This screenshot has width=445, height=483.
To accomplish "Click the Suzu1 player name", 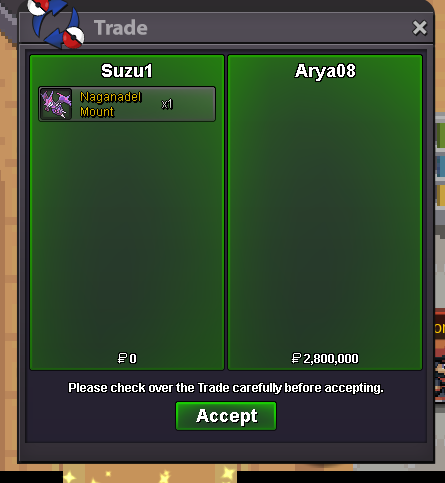I will click(x=127, y=71).
